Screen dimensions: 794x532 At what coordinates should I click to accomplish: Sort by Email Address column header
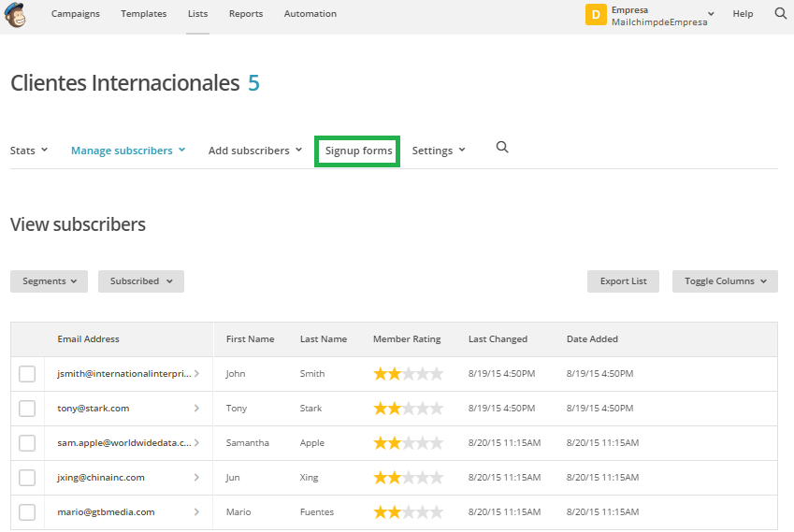tap(89, 339)
